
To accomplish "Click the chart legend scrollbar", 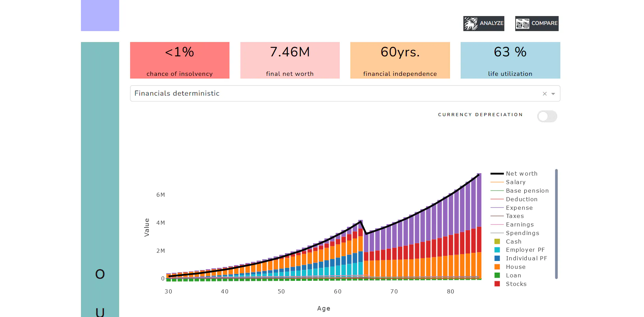I will (556, 224).
